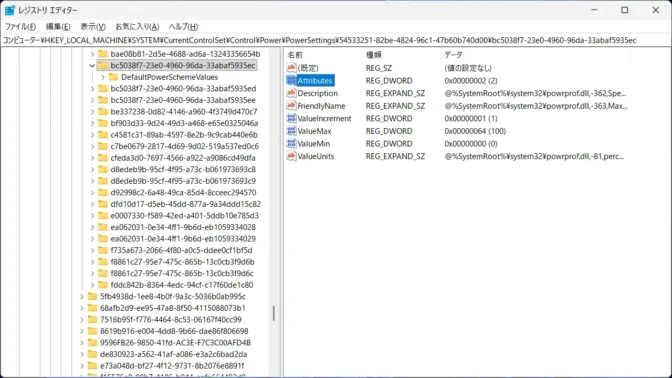Click the tree pane vertical scrollbar thumb
The width and height of the screenshot is (672, 378).
click(274, 313)
